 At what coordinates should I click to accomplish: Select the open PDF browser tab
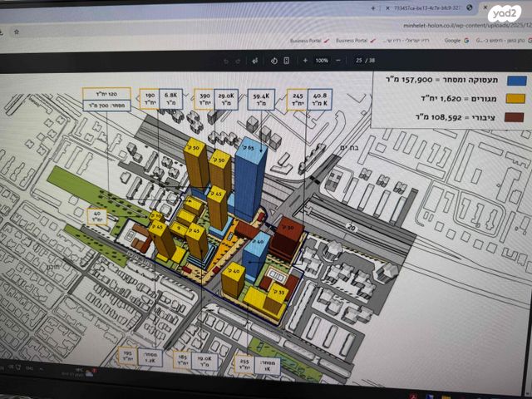[428, 7]
